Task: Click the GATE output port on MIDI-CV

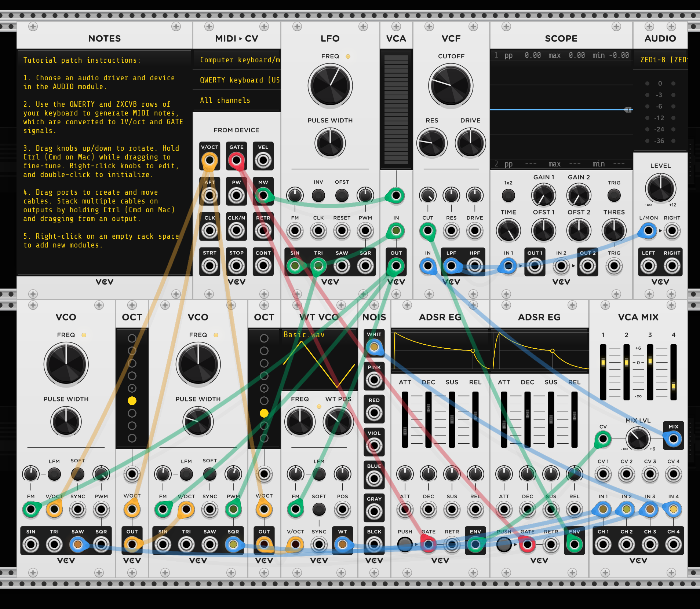Action: pos(236,160)
